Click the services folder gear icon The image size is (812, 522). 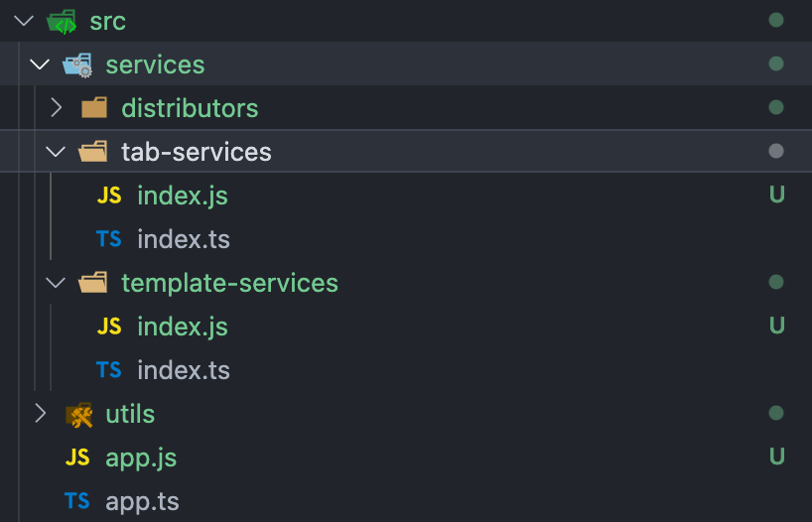tap(77, 65)
